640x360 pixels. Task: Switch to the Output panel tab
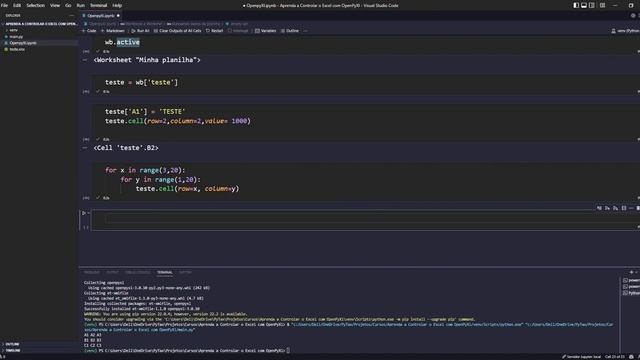click(112, 272)
